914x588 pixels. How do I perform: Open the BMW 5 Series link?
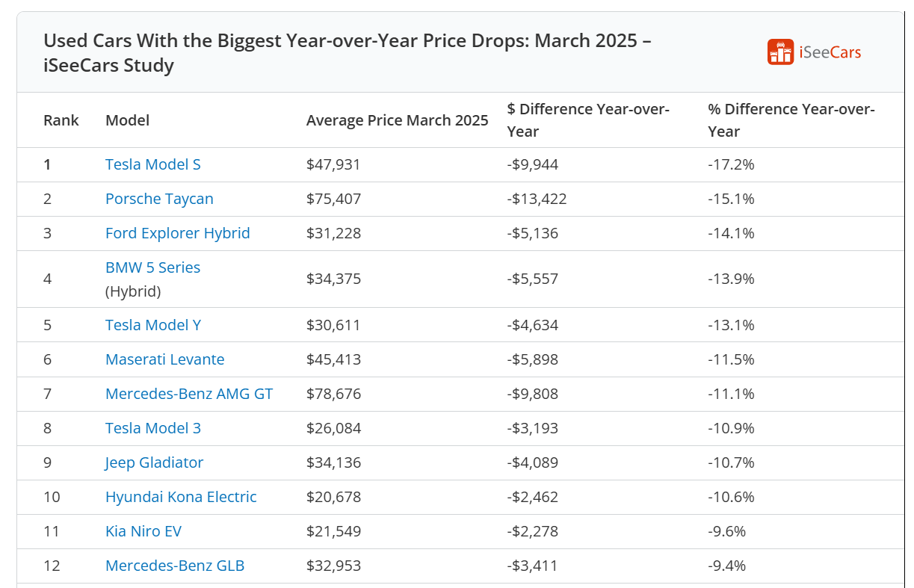point(153,267)
